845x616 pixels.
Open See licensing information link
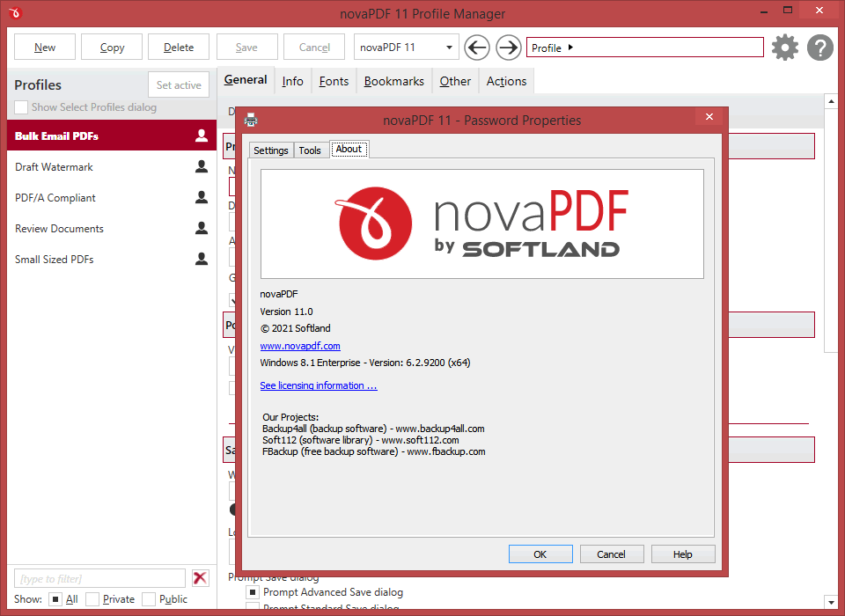click(x=319, y=385)
